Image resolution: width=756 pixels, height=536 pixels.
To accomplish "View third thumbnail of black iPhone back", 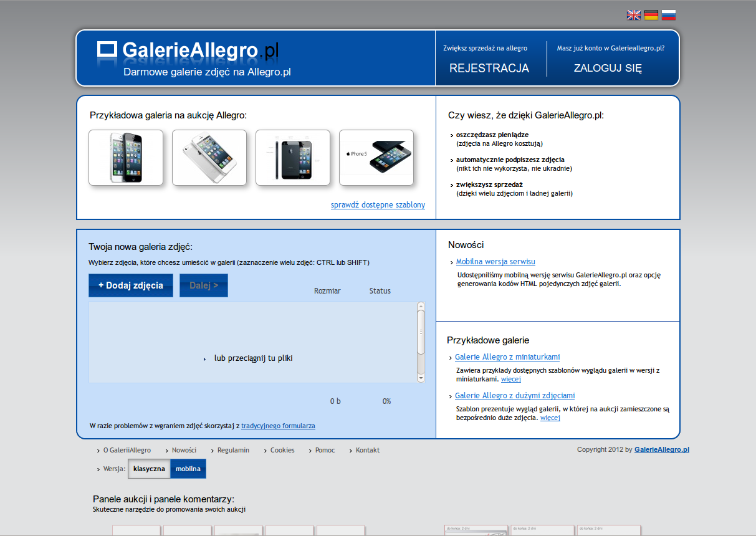I will pyautogui.click(x=293, y=158).
